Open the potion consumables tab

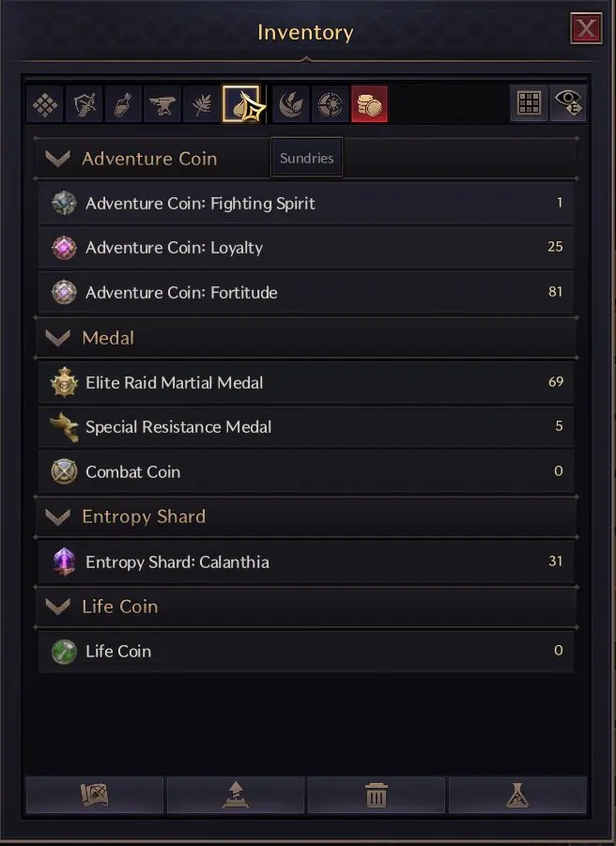(x=123, y=104)
